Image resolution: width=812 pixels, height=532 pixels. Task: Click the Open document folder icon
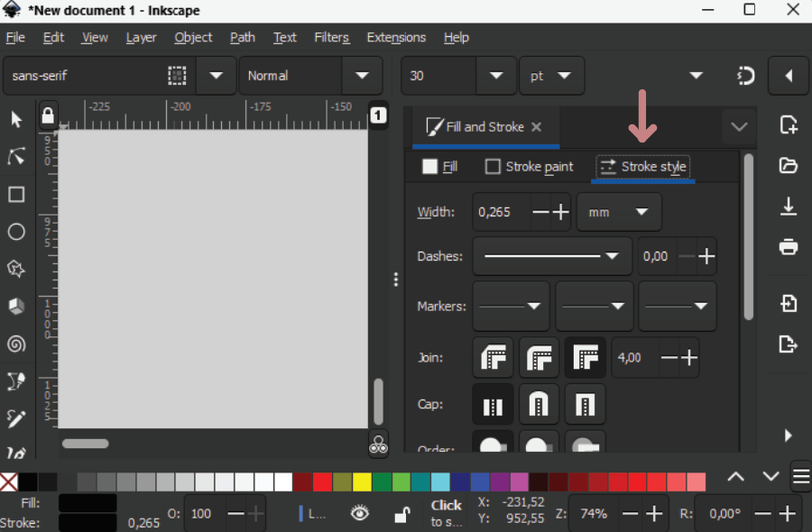tap(788, 165)
